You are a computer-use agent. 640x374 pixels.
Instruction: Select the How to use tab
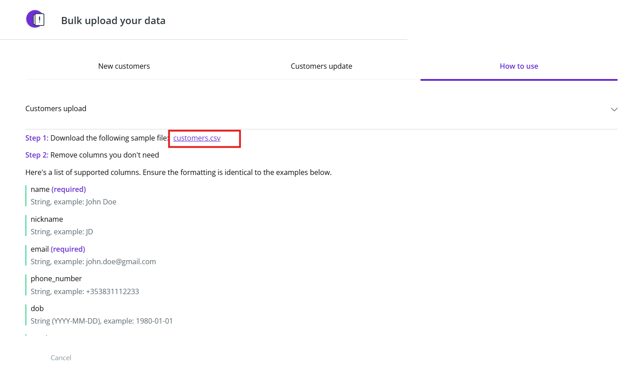coord(519,66)
